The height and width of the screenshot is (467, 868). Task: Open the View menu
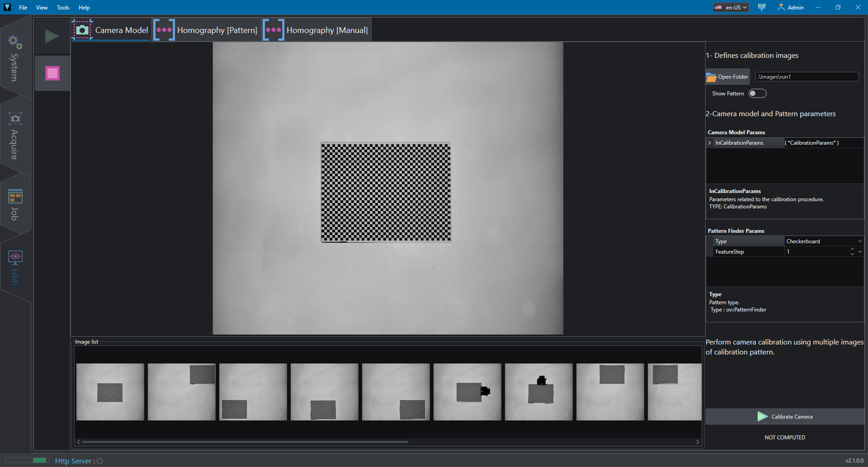(x=42, y=7)
